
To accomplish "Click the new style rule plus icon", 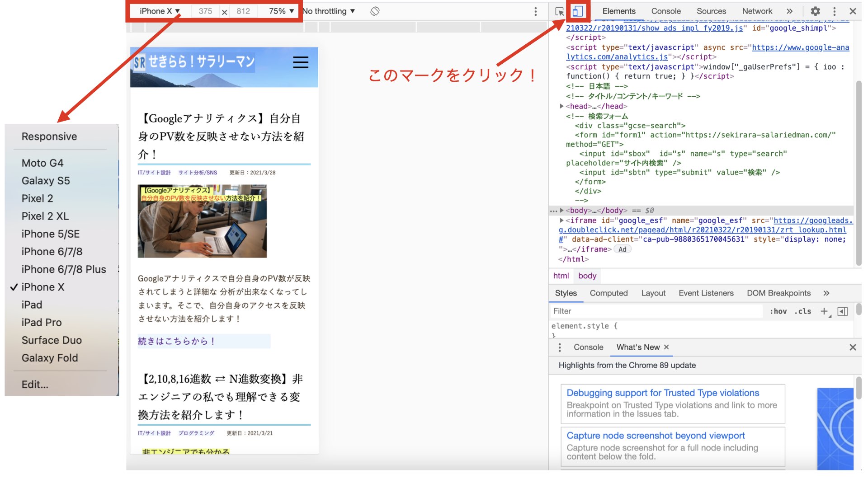I will click(824, 311).
